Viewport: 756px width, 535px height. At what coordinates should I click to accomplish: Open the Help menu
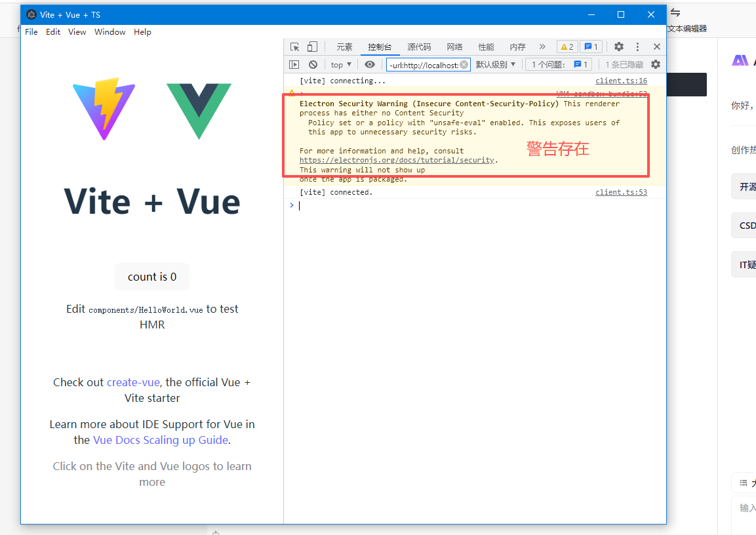coord(142,32)
